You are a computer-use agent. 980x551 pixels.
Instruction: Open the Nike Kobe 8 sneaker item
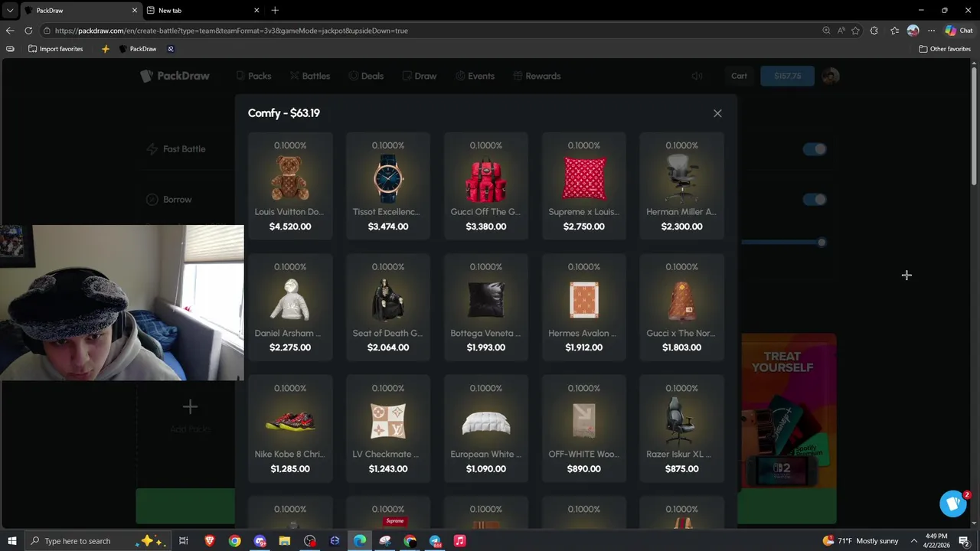[x=290, y=429]
